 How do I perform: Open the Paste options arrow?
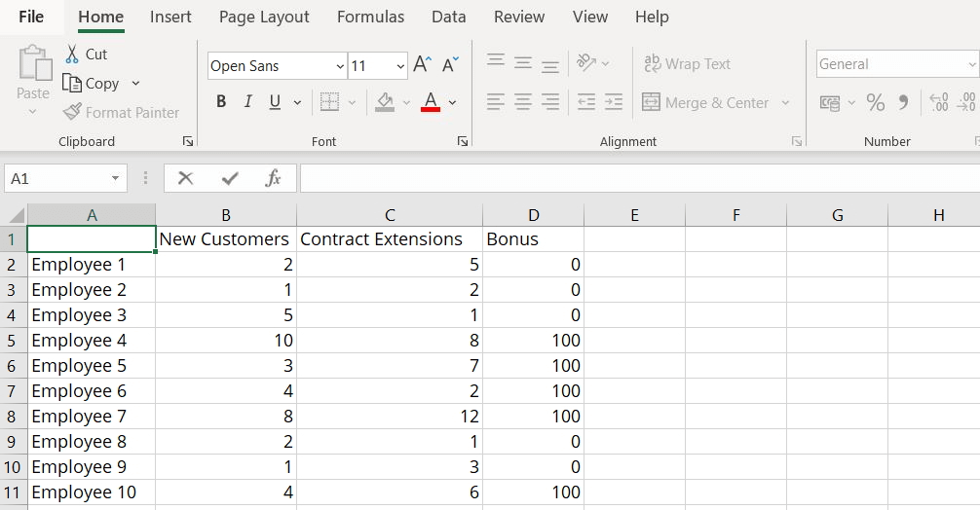point(32,112)
